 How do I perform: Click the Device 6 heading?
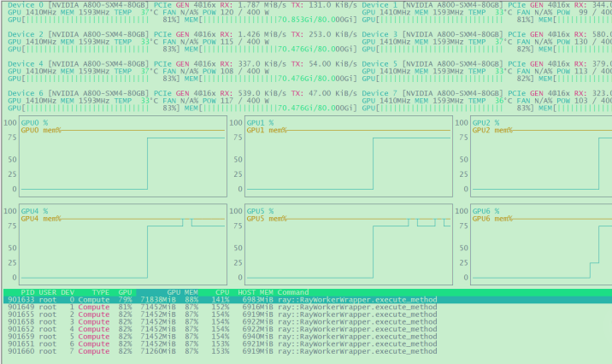point(26,93)
